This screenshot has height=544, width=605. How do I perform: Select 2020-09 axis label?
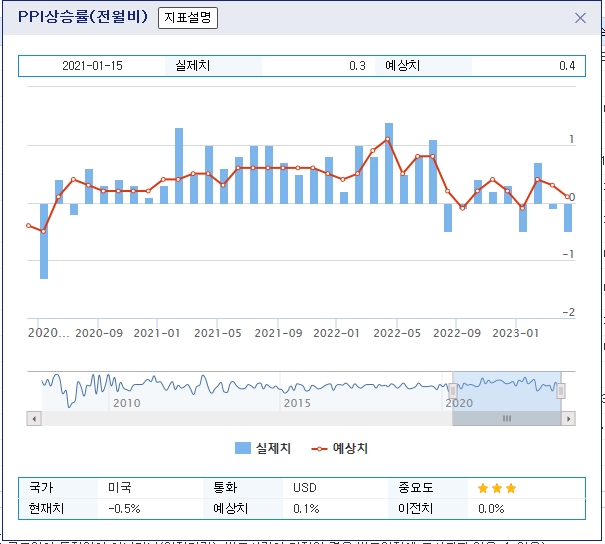point(99,333)
